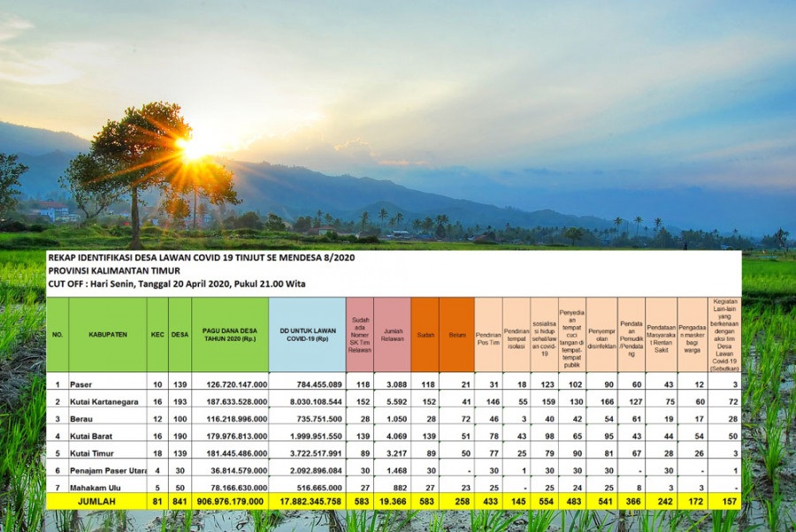796x532 pixels.
Task: Click the JUMLAH row value '483'
Action: [x=574, y=501]
